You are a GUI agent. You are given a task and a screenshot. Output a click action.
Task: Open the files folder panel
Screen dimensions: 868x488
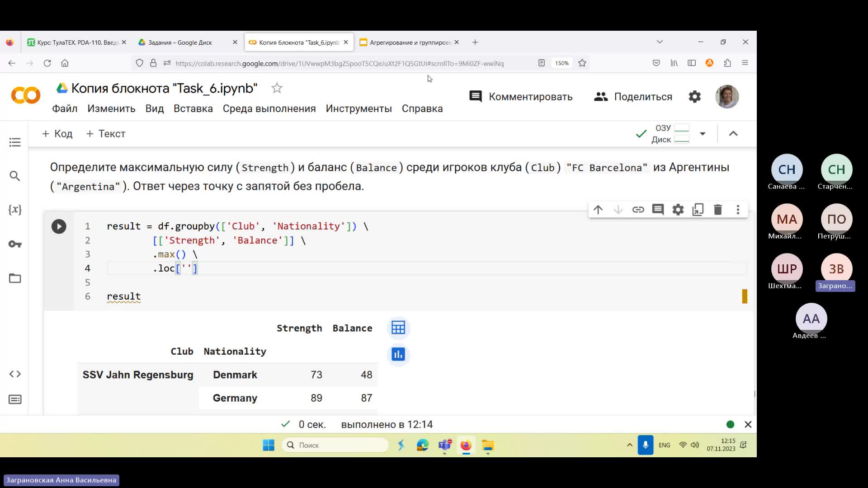click(x=15, y=278)
